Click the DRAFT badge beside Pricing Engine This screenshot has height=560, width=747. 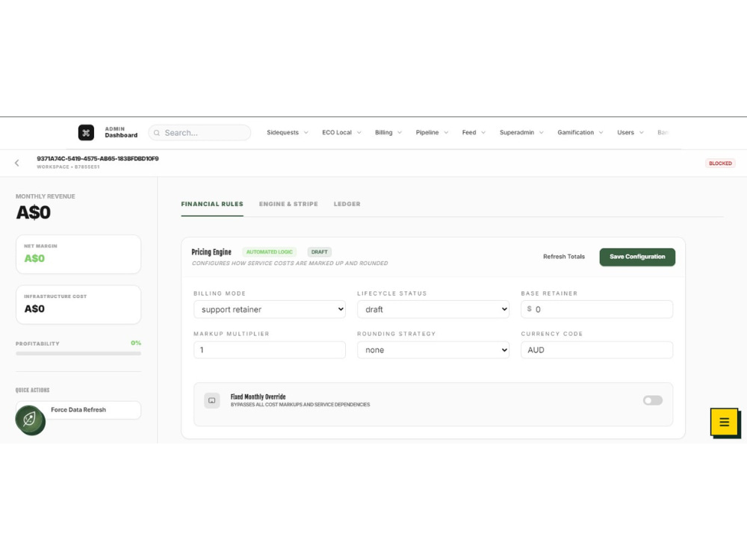(319, 252)
